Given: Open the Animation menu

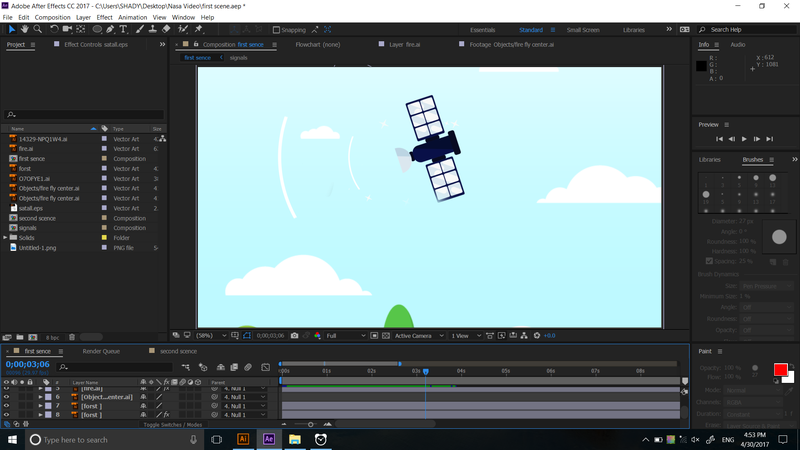Looking at the screenshot, I should coord(131,17).
